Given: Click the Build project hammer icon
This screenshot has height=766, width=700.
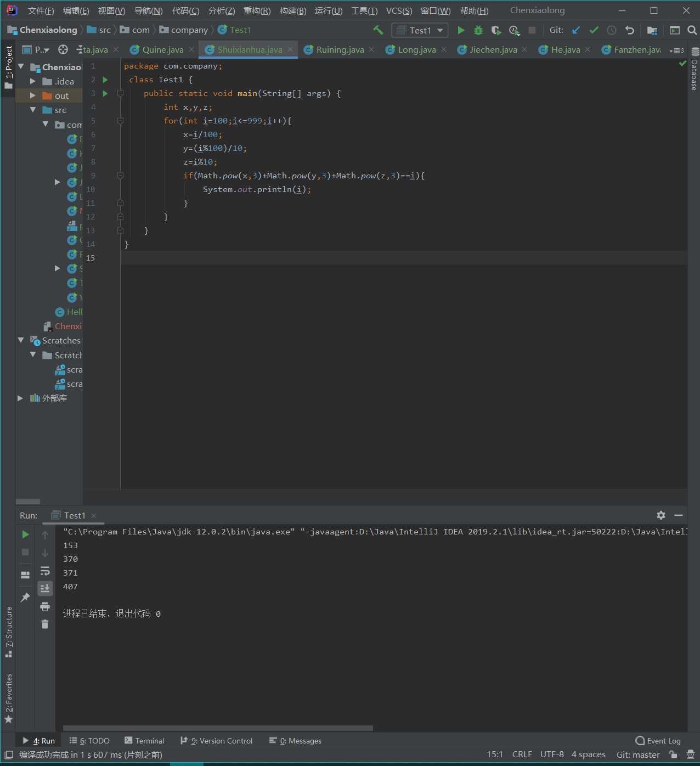Looking at the screenshot, I should point(378,30).
